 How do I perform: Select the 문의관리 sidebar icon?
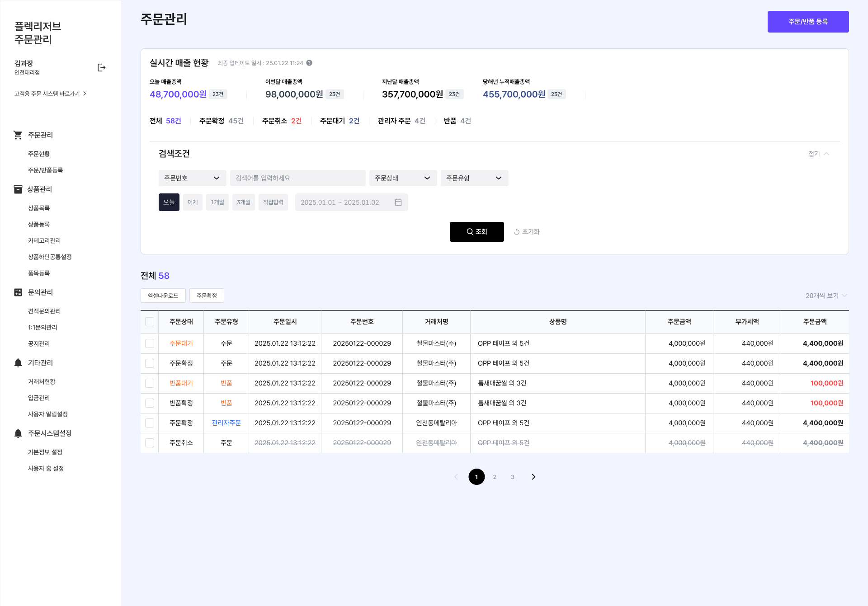[18, 292]
